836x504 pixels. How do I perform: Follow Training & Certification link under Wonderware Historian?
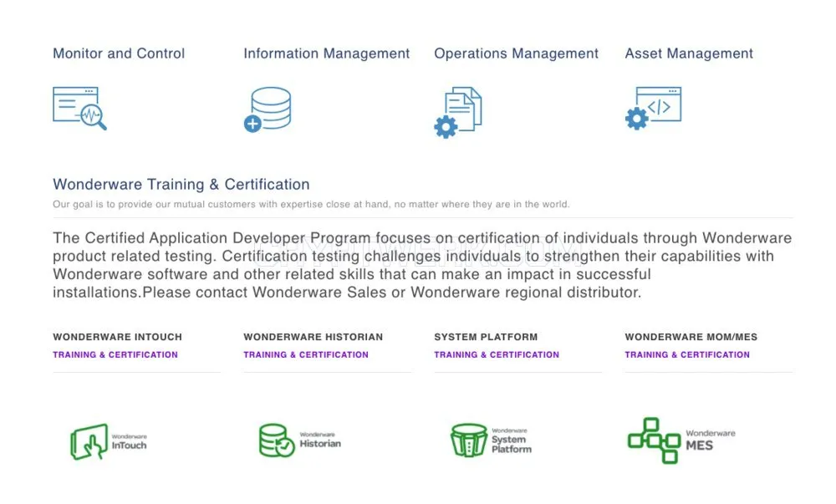click(x=306, y=355)
